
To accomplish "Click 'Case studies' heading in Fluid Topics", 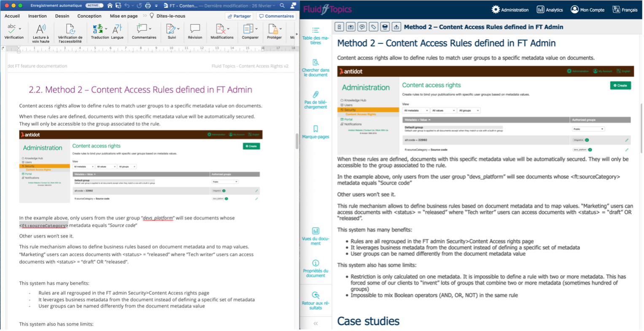I will tap(368, 321).
